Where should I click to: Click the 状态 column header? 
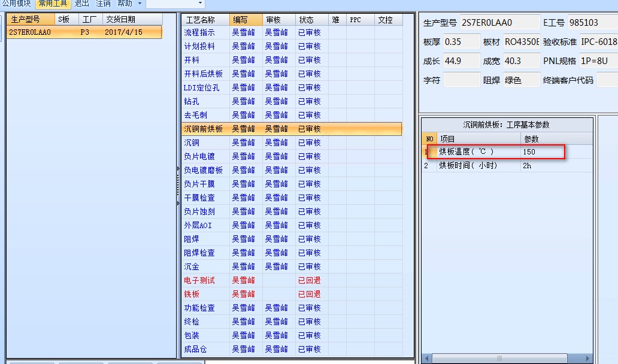311,20
